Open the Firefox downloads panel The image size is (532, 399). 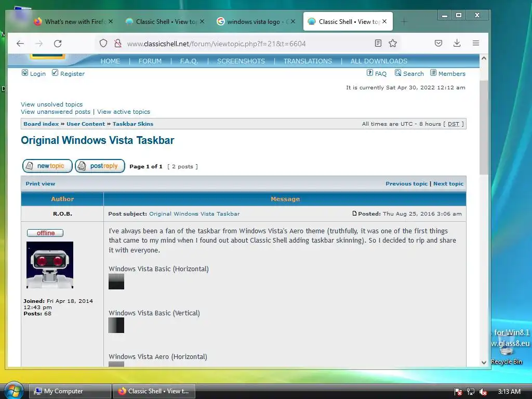tap(457, 43)
